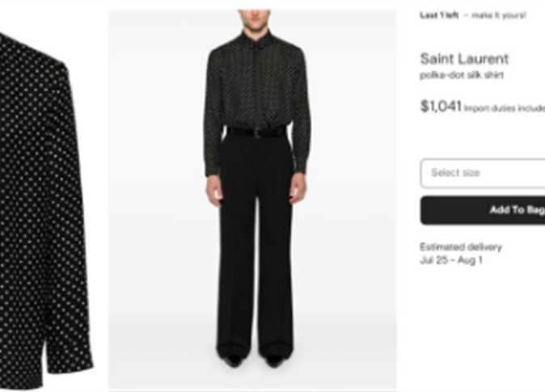
Task: Click the Last 1 left stock label
Action: pos(439,15)
